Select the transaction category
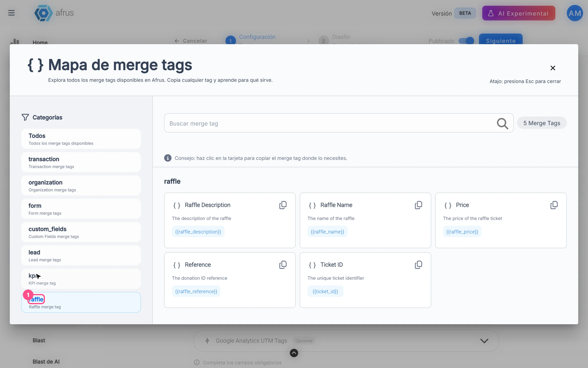 coord(81,162)
